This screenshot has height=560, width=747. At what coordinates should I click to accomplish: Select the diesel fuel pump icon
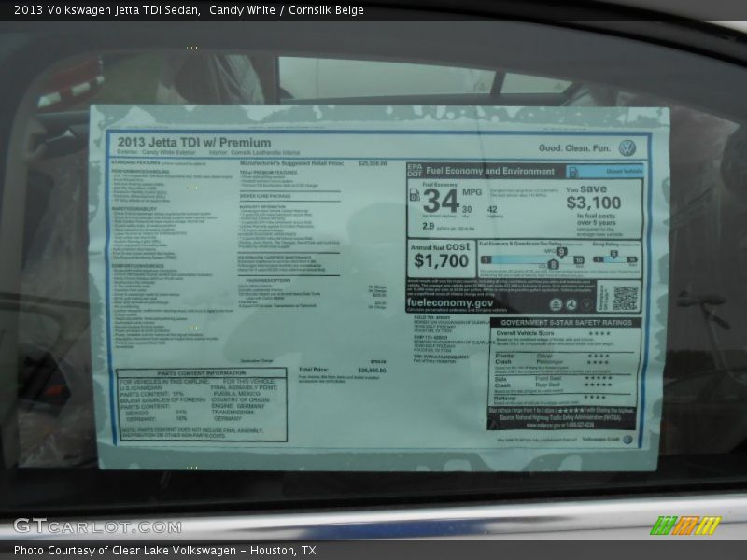point(415,195)
